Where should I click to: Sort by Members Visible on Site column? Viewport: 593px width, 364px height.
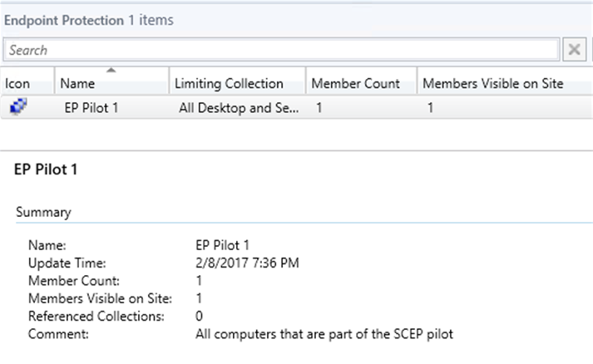pyautogui.click(x=493, y=83)
